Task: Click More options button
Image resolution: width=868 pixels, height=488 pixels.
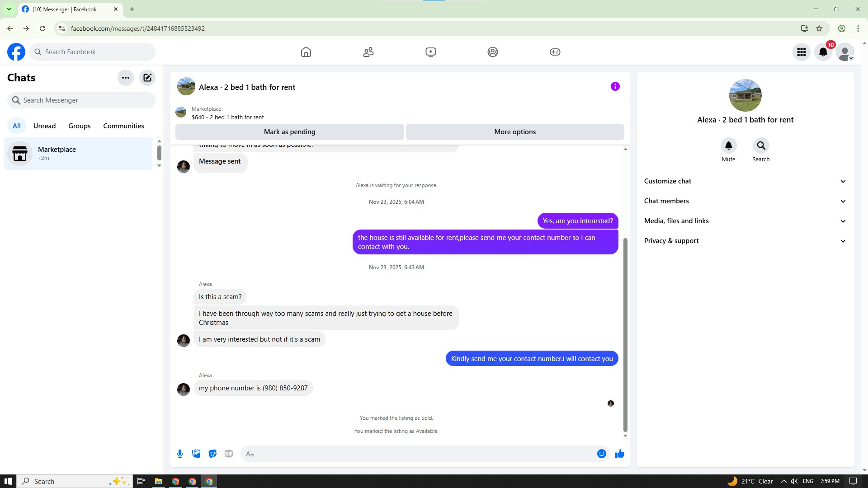Action: [515, 132]
